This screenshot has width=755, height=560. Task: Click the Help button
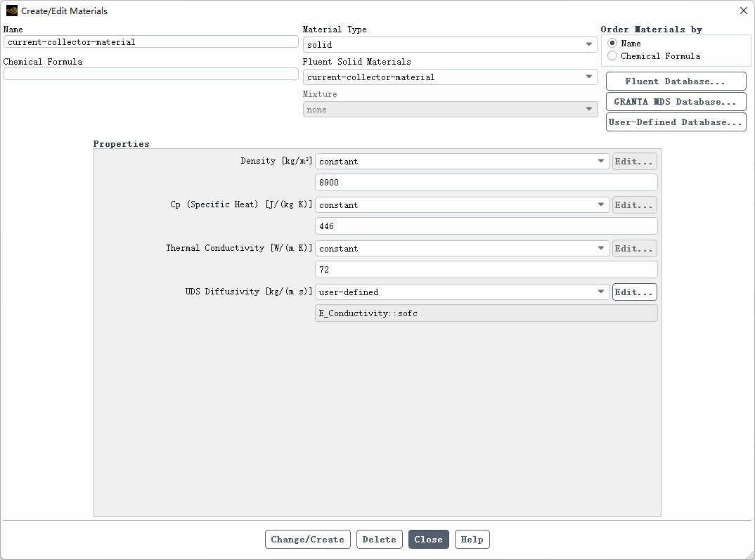pos(472,540)
